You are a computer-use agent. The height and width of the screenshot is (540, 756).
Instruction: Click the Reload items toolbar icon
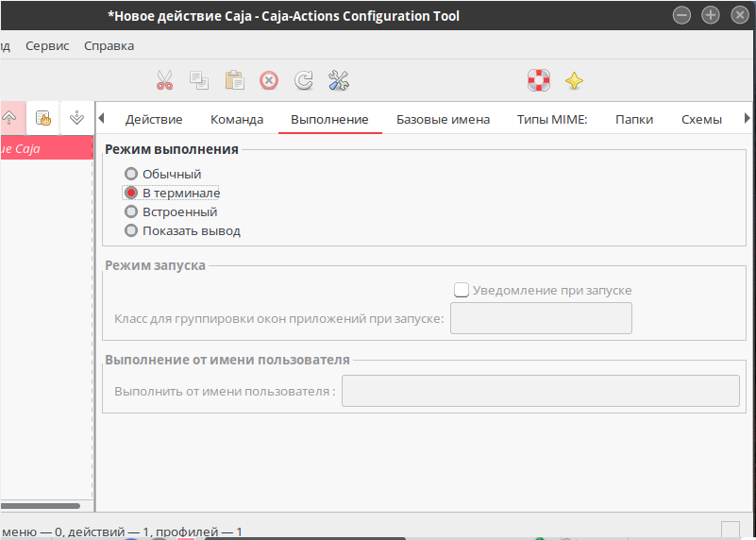(x=304, y=80)
